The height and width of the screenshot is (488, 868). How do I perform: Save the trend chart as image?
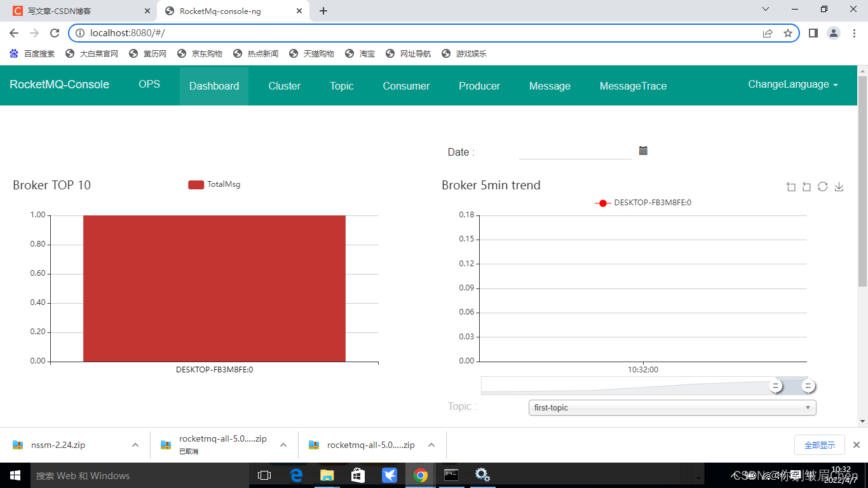click(839, 186)
